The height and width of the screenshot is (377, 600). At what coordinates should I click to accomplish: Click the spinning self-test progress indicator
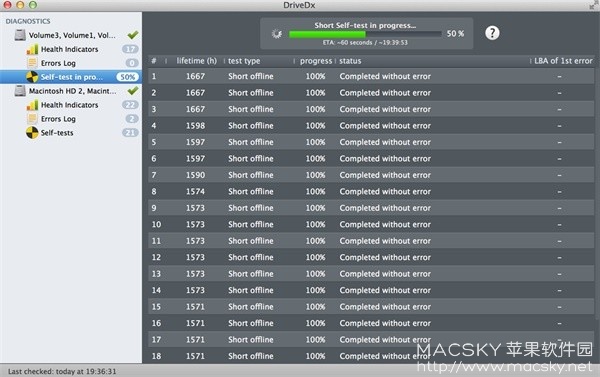277,34
